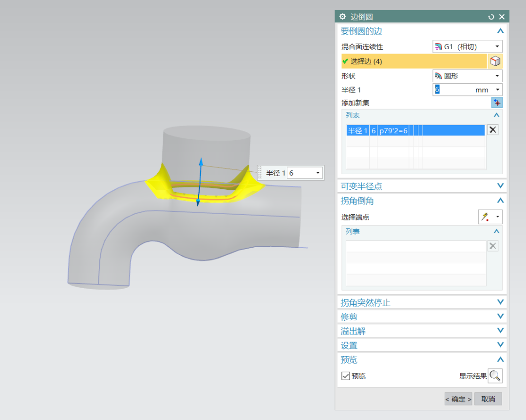Collapse the 要倒圆的边 section

coord(500,31)
